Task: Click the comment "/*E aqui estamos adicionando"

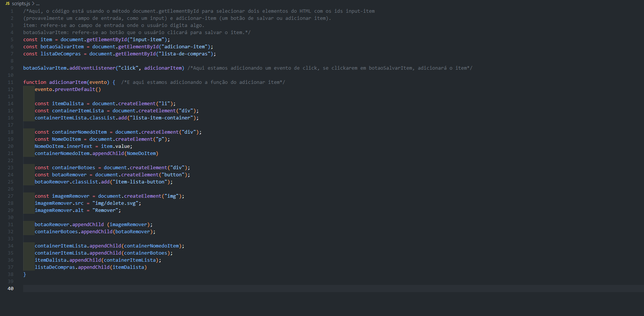Action: (x=203, y=82)
